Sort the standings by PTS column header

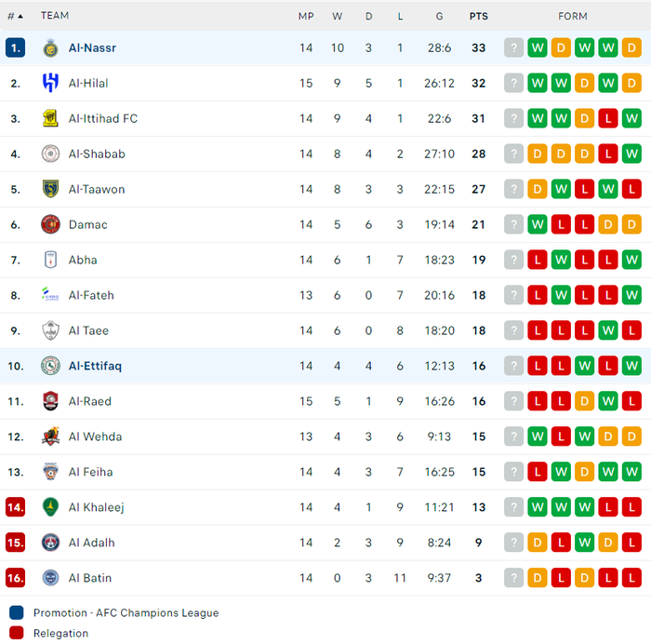tap(479, 16)
